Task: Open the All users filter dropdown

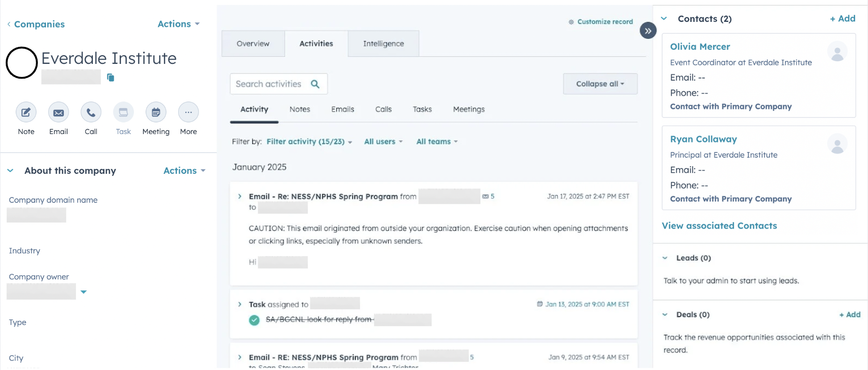Action: coord(383,142)
